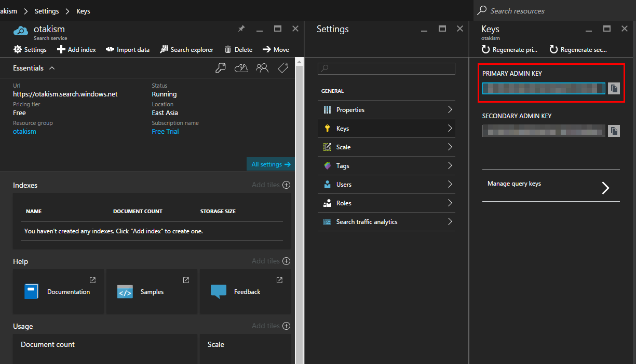This screenshot has height=364, width=636.
Task: Click the Add index button
Action: tap(76, 50)
